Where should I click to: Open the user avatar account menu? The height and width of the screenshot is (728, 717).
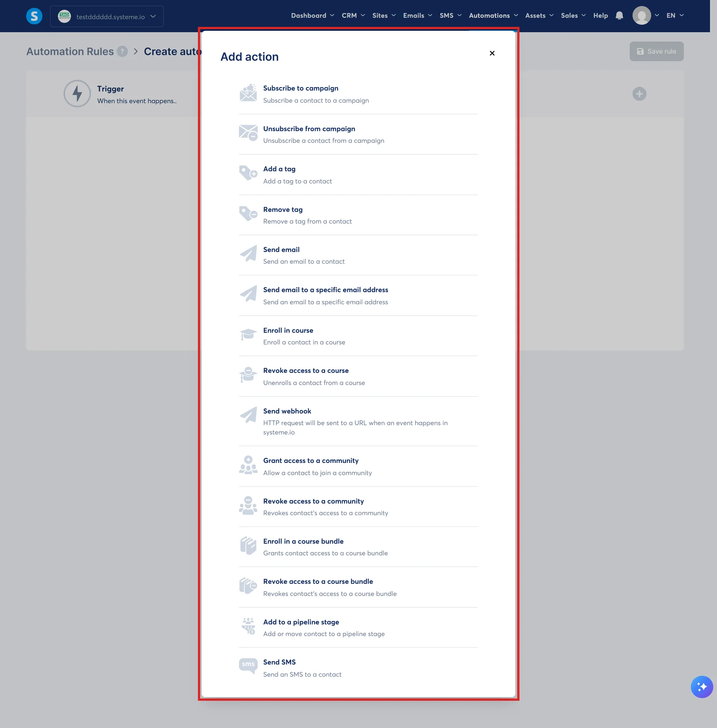[x=646, y=15]
